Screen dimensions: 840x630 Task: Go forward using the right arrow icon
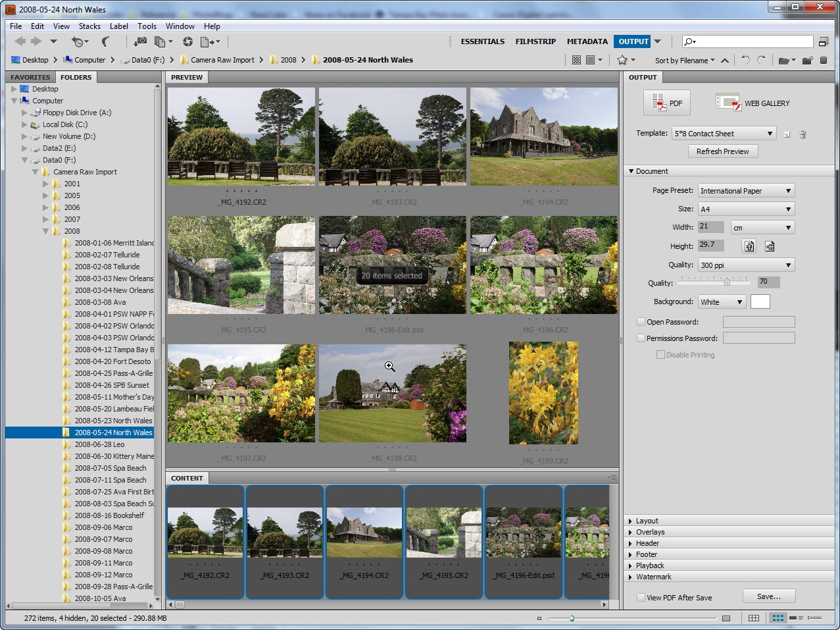click(37, 41)
